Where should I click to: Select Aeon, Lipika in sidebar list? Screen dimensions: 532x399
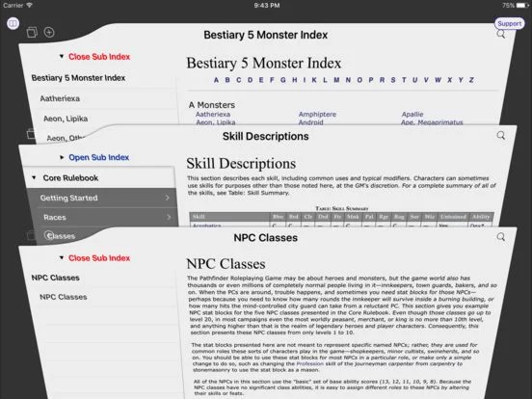coord(66,119)
